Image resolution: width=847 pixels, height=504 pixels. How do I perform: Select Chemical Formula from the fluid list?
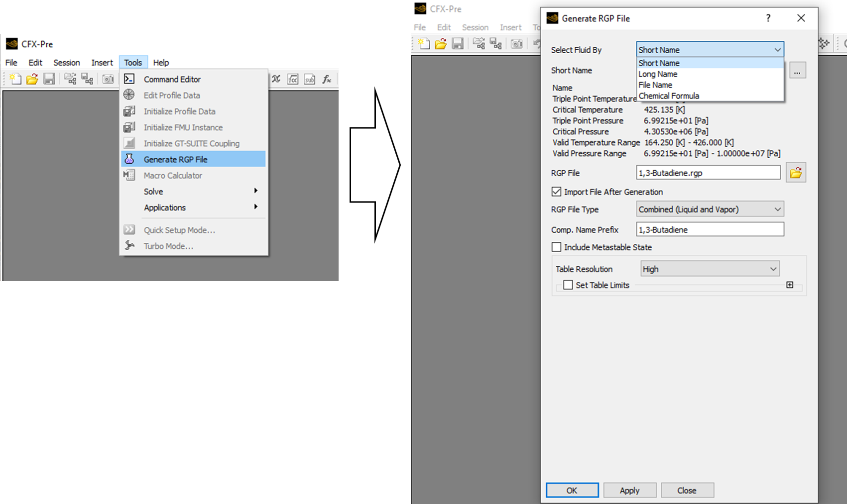point(669,96)
